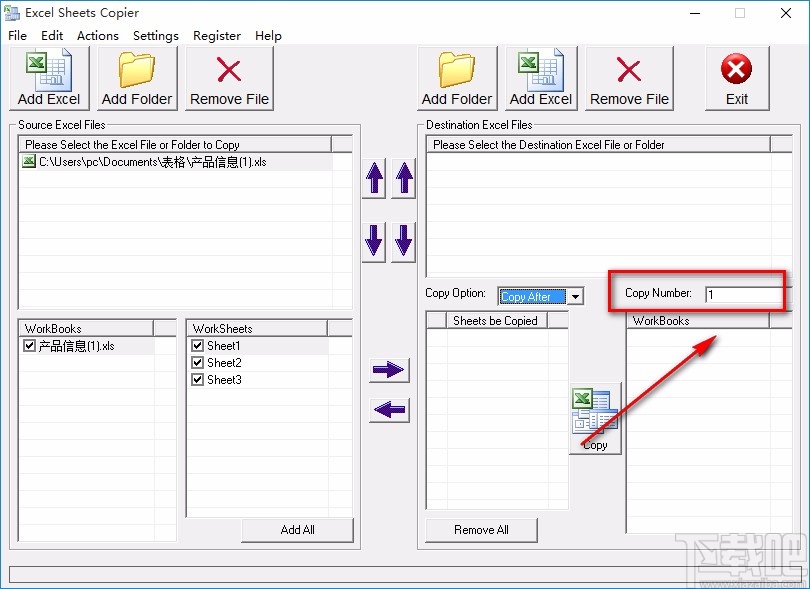Open the Actions menu
Viewport: 810px width, 589px height.
tap(97, 35)
